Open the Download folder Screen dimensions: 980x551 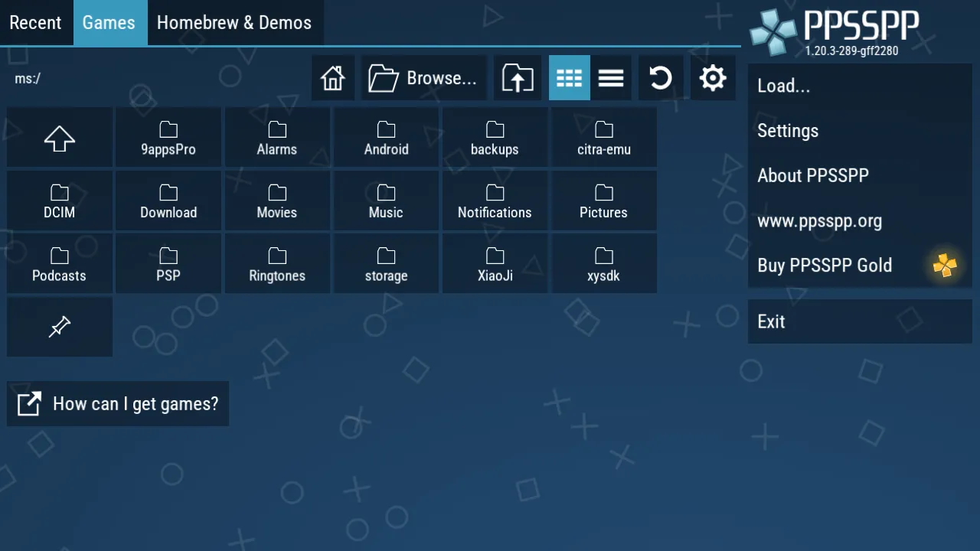pos(168,201)
